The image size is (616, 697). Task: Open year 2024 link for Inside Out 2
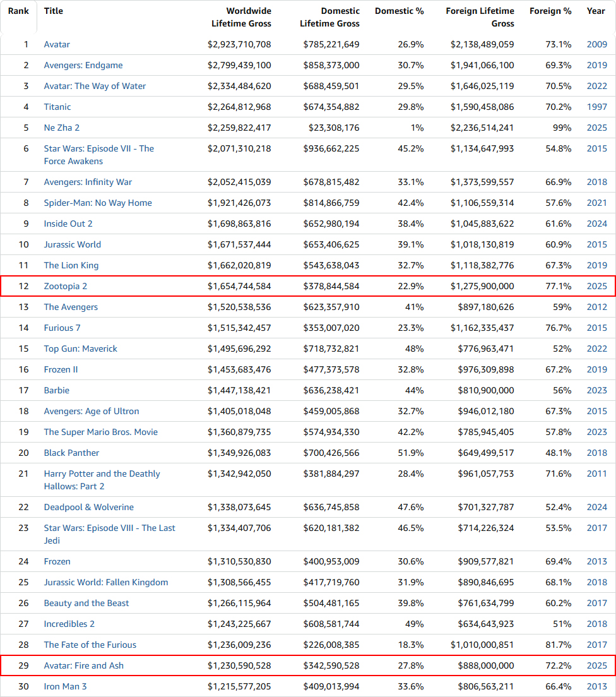point(596,223)
